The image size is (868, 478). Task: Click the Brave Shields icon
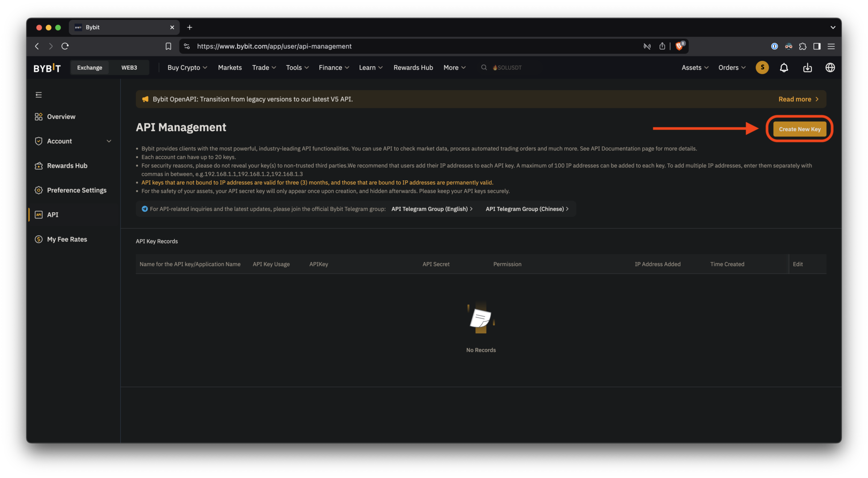[679, 46]
